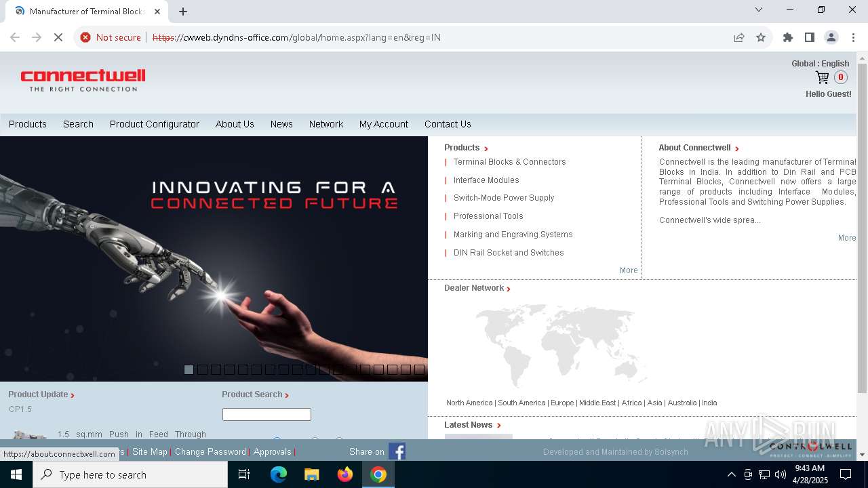
Task: Click inside the Product Search field
Action: point(267,414)
